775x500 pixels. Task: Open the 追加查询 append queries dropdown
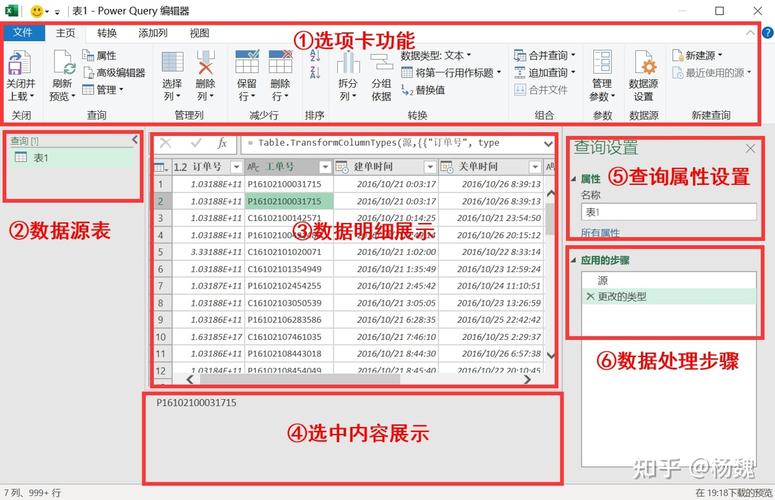(x=545, y=72)
